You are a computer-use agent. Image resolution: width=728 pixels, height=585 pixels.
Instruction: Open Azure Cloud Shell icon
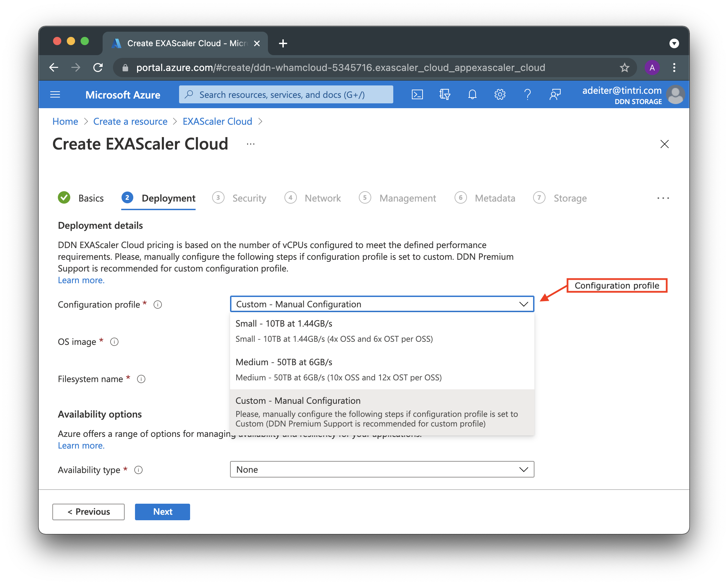click(x=417, y=94)
